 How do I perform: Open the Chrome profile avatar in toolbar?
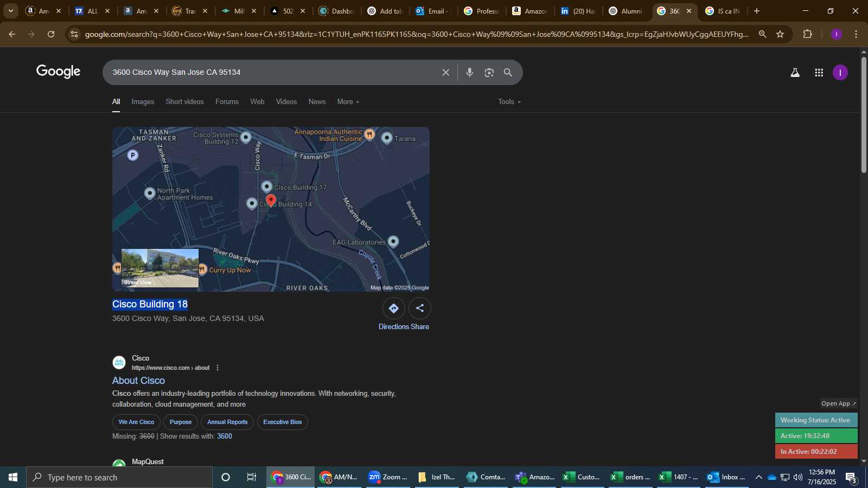[836, 34]
